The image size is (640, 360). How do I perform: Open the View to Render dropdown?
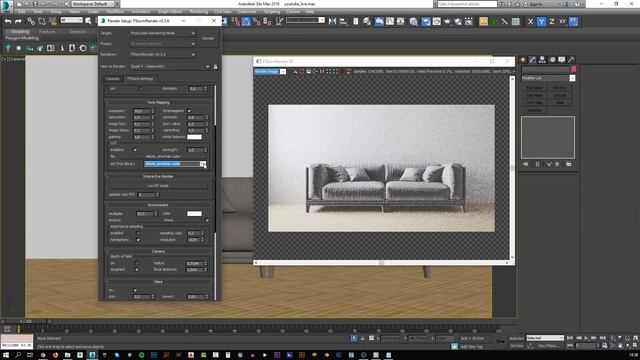(x=169, y=67)
